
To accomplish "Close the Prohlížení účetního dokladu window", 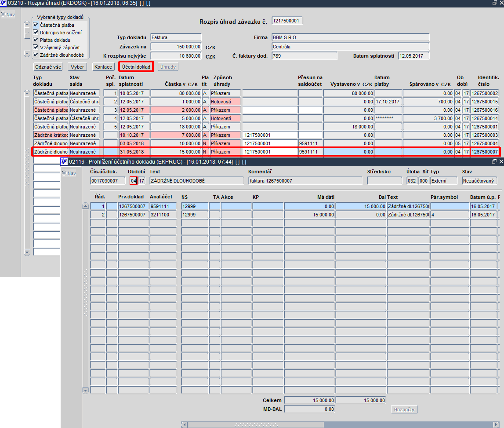I will (501, 161).
